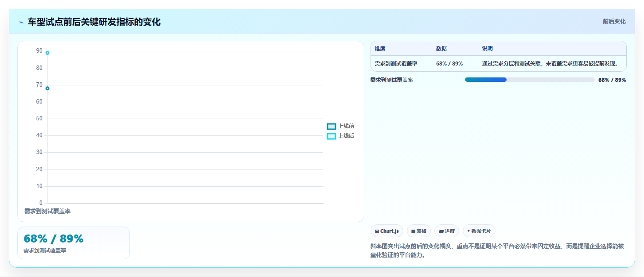Viewport: 644px width, 277px height.
Task: Select the 表格 chip
Action: (x=419, y=231)
